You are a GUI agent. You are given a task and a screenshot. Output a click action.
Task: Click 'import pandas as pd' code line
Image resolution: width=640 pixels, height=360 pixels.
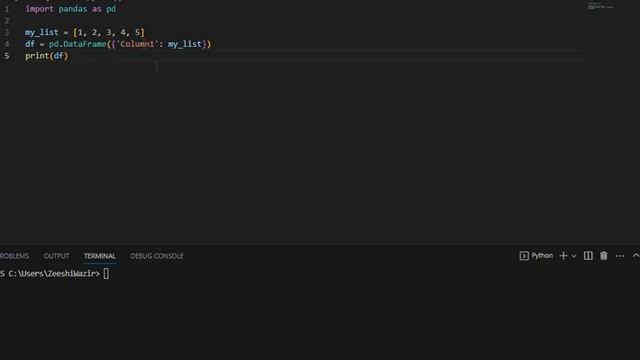click(71, 9)
